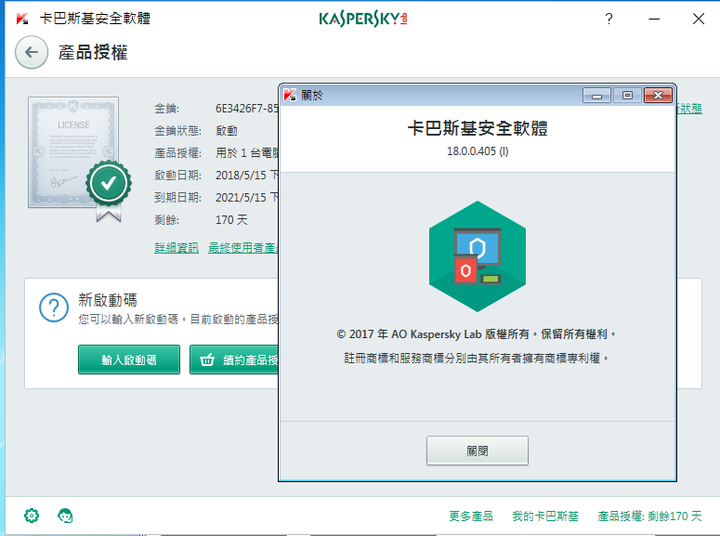Click the 新啟動碼 section heading
The image size is (720, 536).
click(x=107, y=300)
